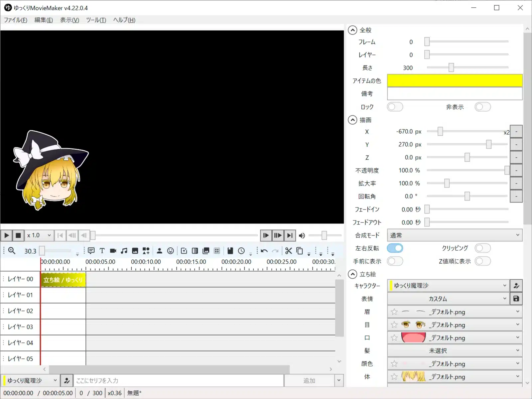
Task: Favorite the 眉 part with its star
Action: point(394,312)
